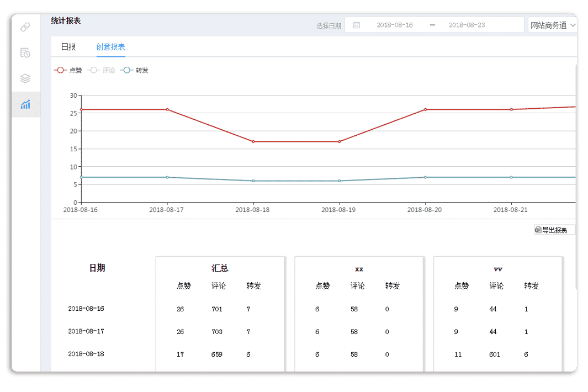Image resolution: width=588 pixels, height=392 pixels.
Task: Select the layers stack icon in sidebar
Action: [x=25, y=78]
